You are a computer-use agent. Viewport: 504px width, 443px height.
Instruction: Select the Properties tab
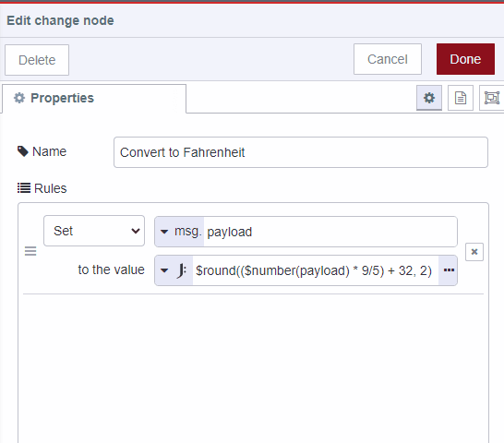coord(94,99)
